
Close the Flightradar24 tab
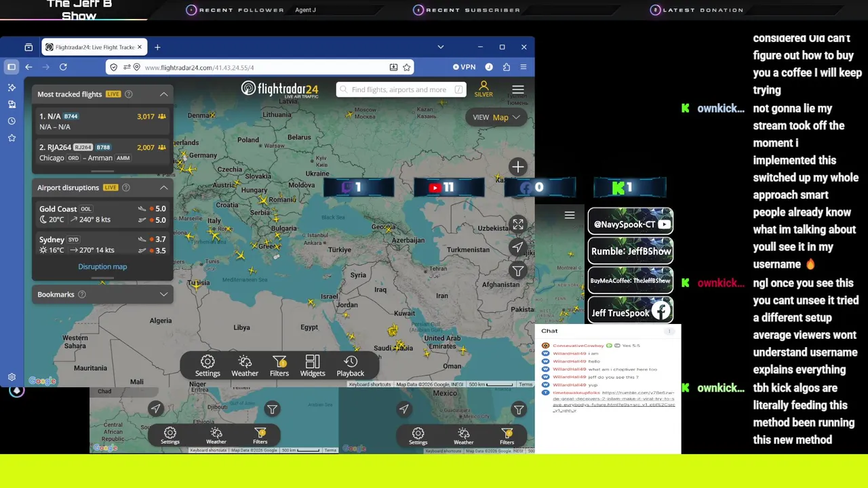click(140, 47)
